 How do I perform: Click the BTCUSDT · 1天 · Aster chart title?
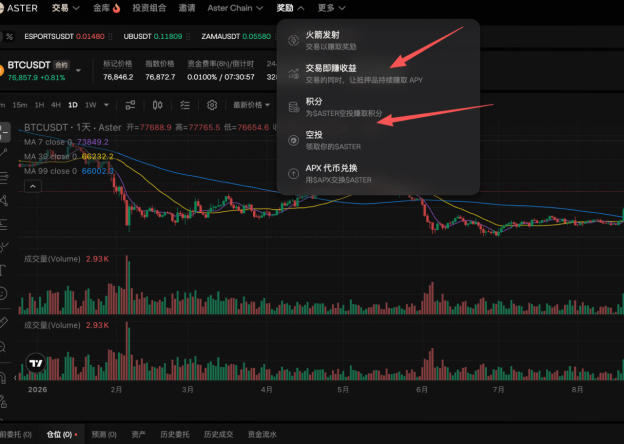point(72,127)
